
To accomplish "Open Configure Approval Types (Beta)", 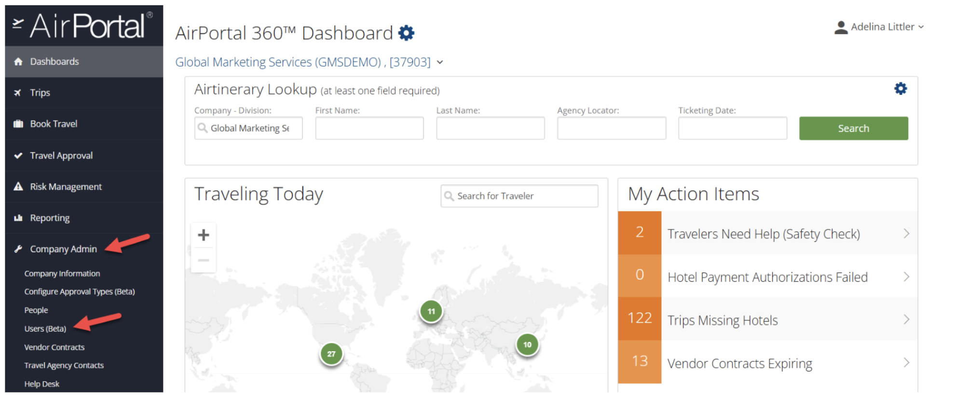I will pos(80,292).
